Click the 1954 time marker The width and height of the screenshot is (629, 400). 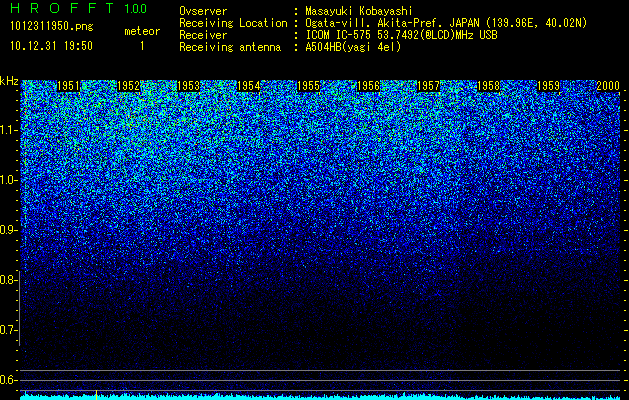click(x=249, y=86)
